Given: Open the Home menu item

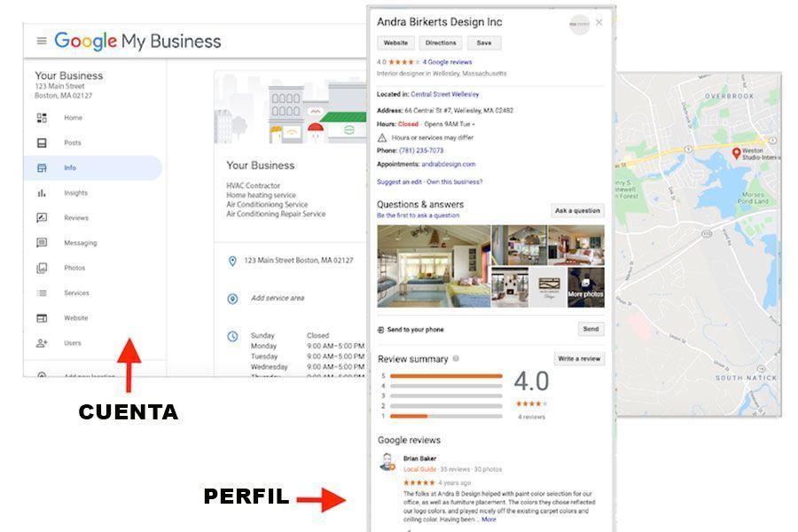Looking at the screenshot, I should point(73,118).
